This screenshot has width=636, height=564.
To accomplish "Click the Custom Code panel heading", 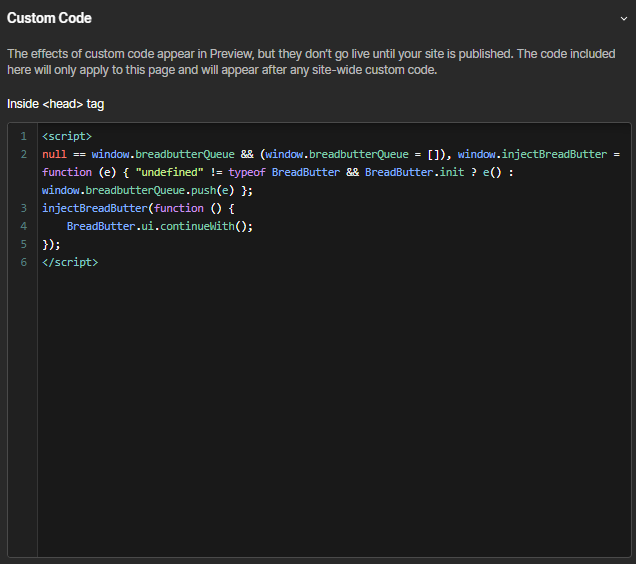I will (49, 18).
